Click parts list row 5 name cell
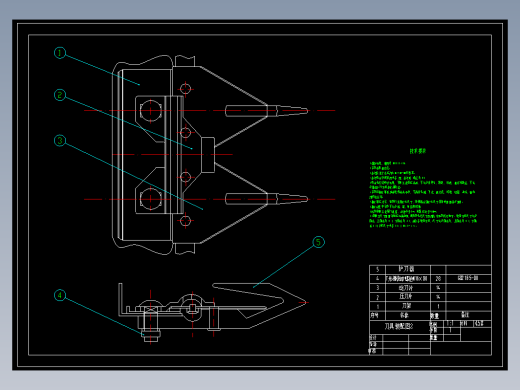Viewport: 520px width, 390px height. coord(408,269)
